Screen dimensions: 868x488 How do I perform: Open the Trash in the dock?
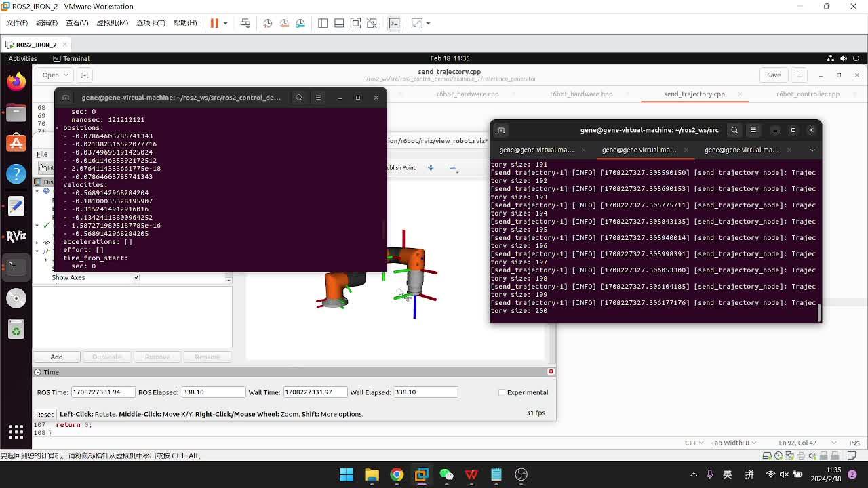(x=16, y=330)
